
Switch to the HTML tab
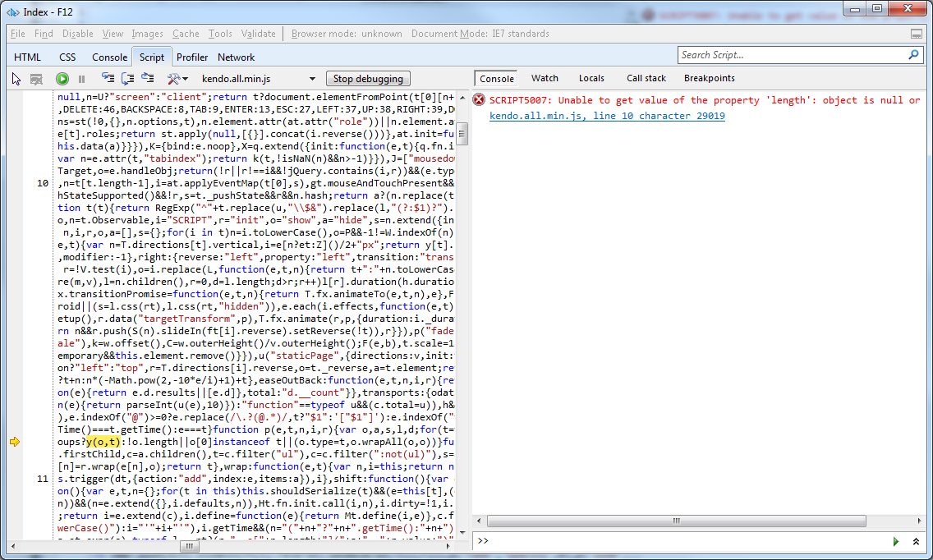click(27, 57)
